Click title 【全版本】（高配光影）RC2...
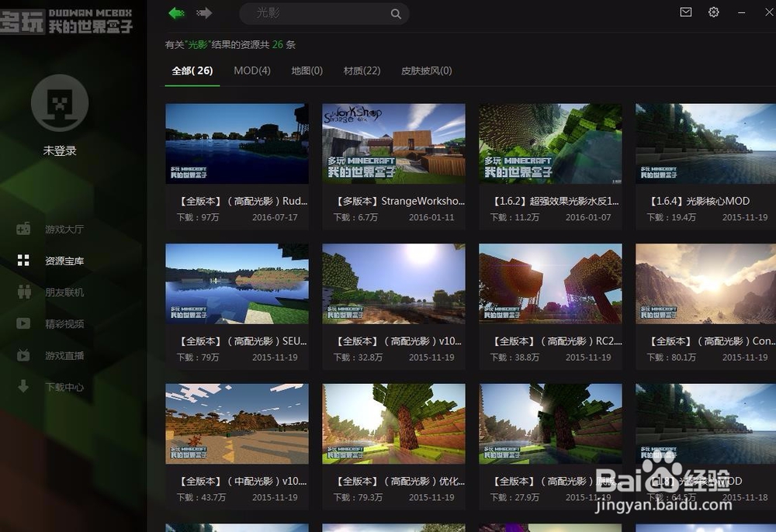The image size is (776, 532). (556, 341)
